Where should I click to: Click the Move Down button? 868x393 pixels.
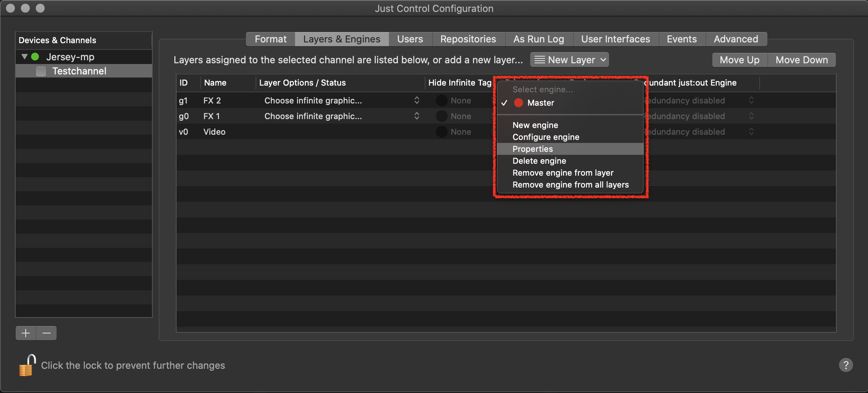(802, 60)
